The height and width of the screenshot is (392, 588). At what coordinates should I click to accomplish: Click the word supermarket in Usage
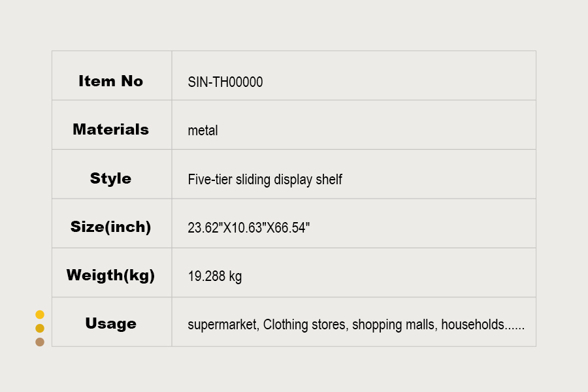[222, 325]
